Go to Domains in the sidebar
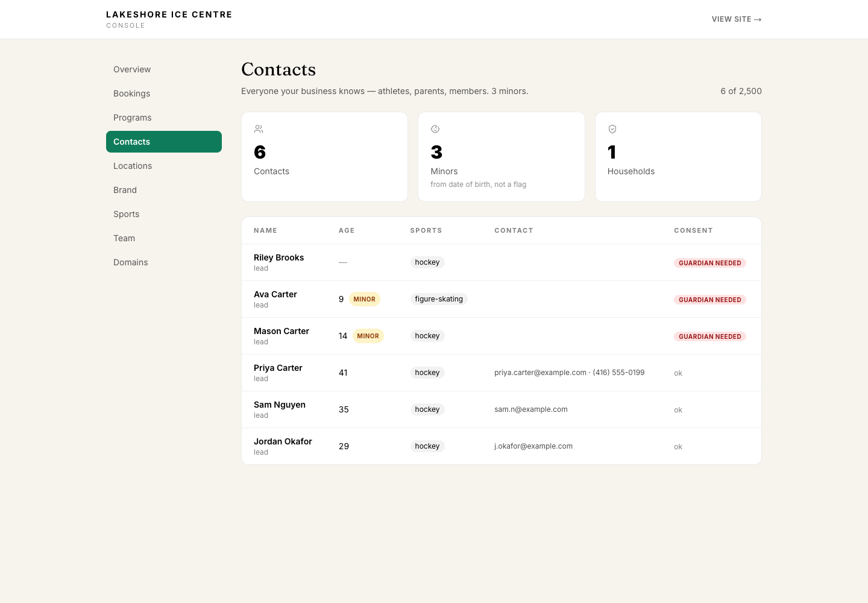This screenshot has width=868, height=603. (x=164, y=262)
